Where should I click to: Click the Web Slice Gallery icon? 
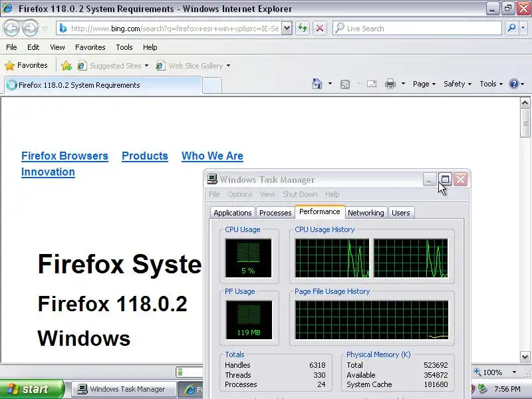click(160, 65)
